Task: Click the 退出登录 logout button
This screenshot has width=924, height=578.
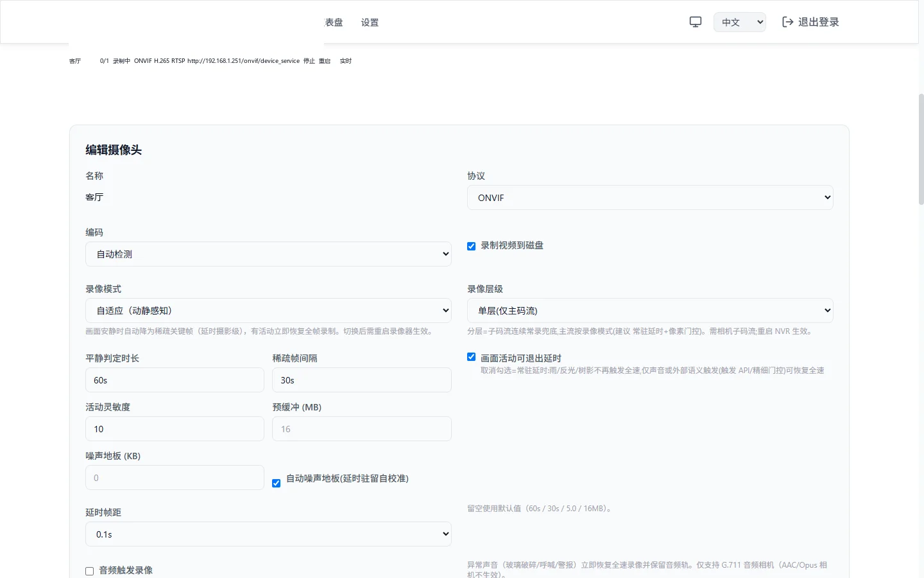Action: pos(810,22)
